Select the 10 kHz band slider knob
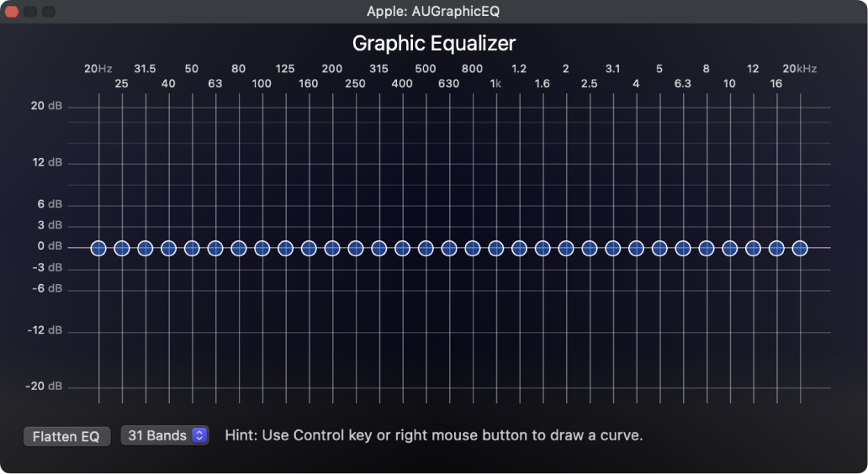The width and height of the screenshot is (868, 474). (729, 248)
